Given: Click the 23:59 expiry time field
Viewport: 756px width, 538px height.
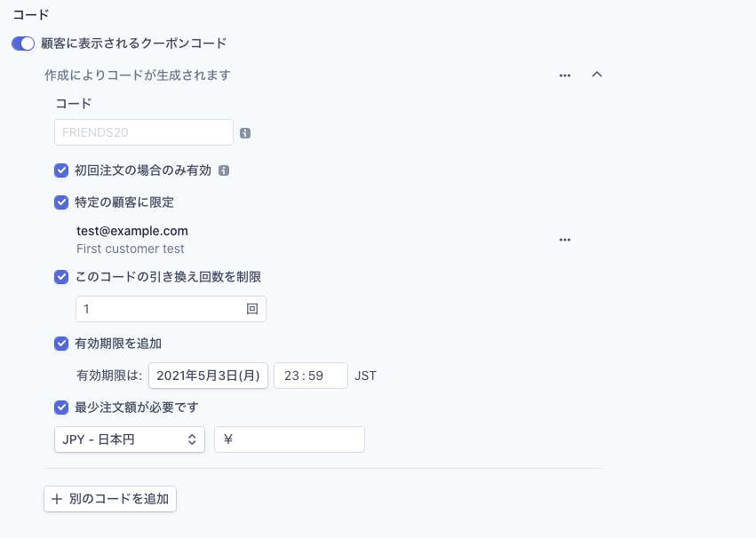Looking at the screenshot, I should click(x=310, y=376).
